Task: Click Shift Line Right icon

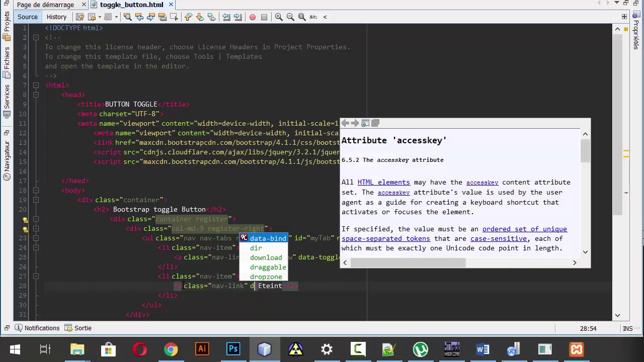Action: [x=238, y=17]
